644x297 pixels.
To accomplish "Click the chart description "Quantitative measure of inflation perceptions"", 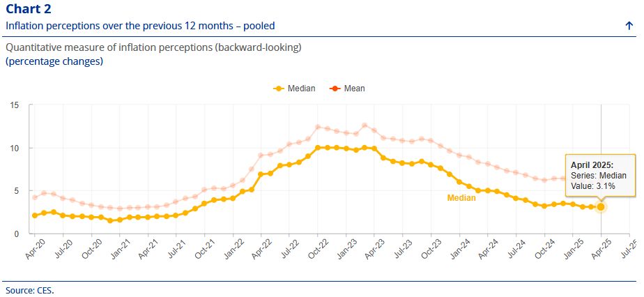I will [x=153, y=48].
